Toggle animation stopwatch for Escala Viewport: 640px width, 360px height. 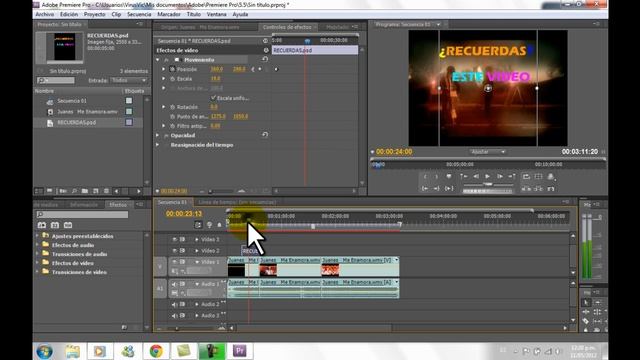(172, 79)
